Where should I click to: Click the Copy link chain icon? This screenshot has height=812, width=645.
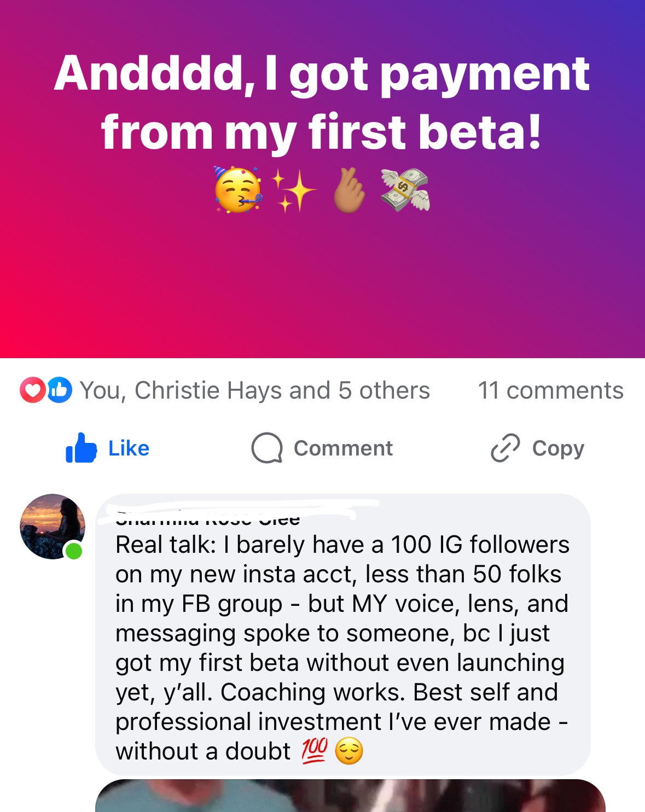coord(505,448)
